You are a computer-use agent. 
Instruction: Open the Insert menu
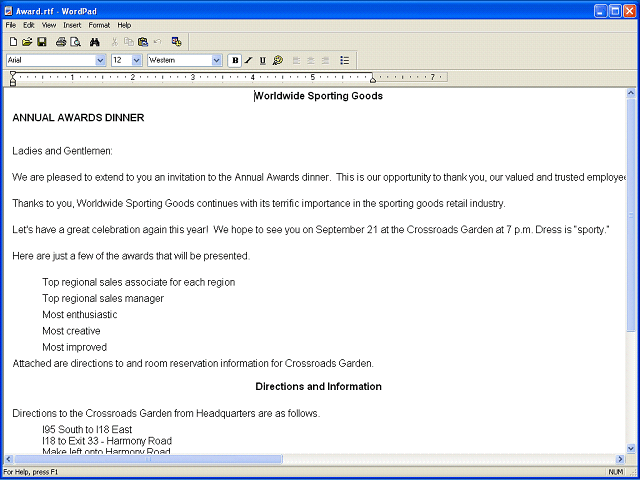click(72, 25)
